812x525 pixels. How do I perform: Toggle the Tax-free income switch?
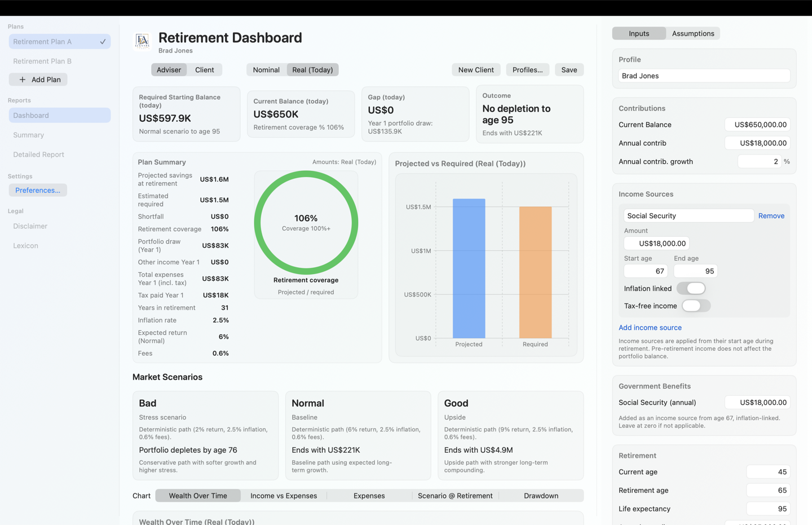point(696,306)
